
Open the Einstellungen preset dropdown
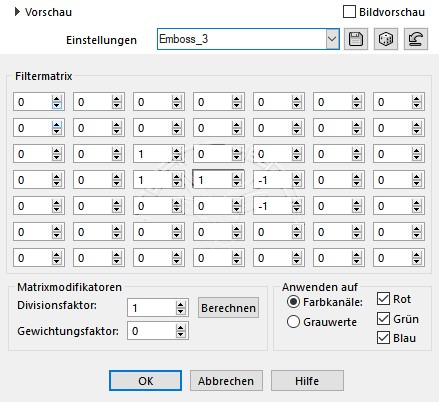tap(332, 39)
